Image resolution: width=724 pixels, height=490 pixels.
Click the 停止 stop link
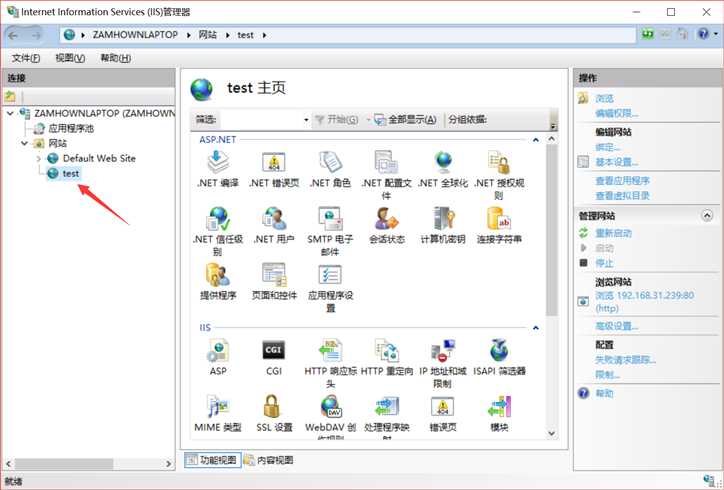click(604, 263)
